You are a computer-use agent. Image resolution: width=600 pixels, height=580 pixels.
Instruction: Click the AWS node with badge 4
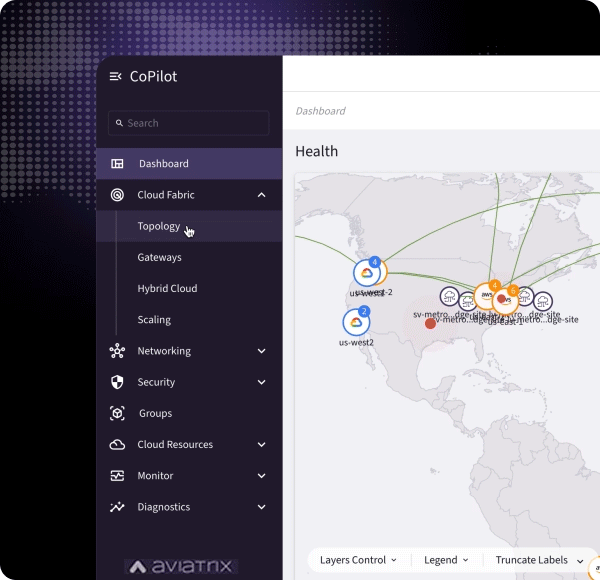click(485, 295)
